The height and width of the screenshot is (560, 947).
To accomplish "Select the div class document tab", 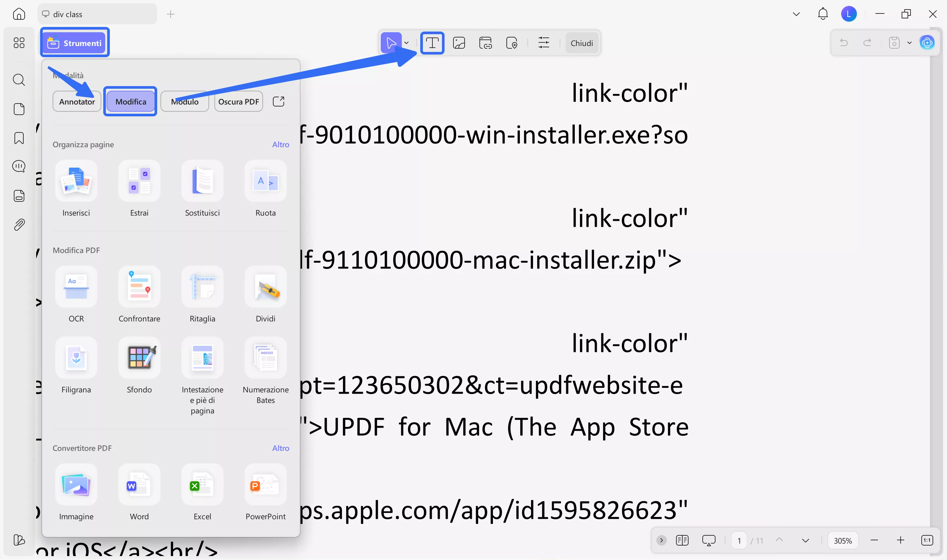I will [x=97, y=14].
